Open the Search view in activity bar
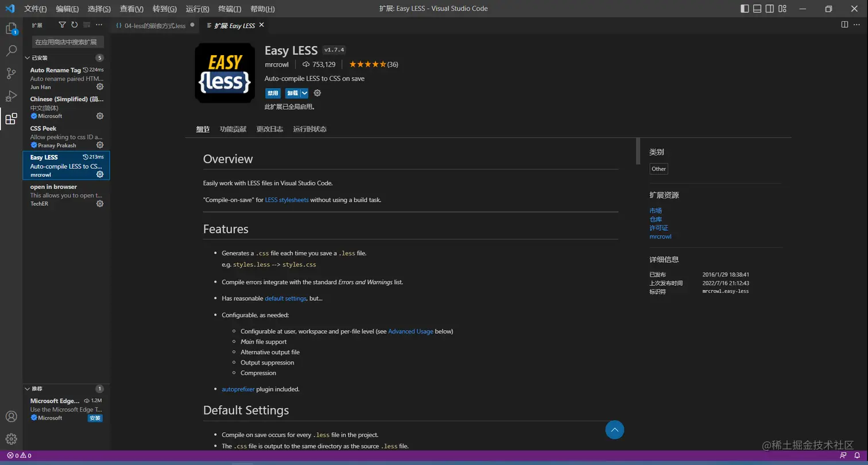Image resolution: width=868 pixels, height=465 pixels. [11, 51]
